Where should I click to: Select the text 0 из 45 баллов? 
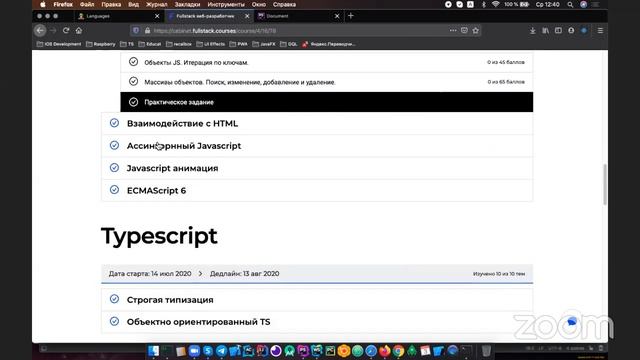pyautogui.click(x=506, y=62)
